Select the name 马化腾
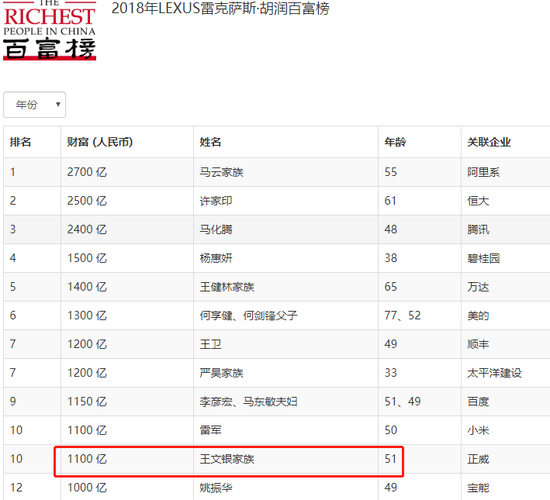The width and height of the screenshot is (550, 500). coord(216,229)
